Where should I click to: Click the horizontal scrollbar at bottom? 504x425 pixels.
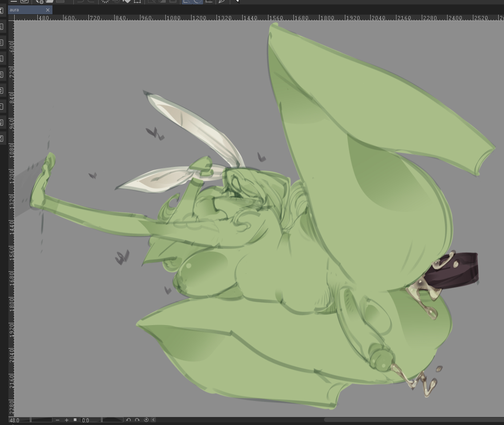pos(413,420)
